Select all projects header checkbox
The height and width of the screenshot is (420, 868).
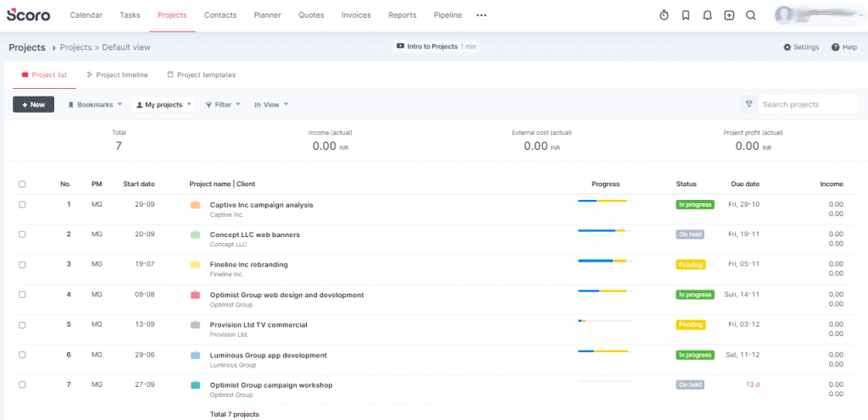point(22,184)
